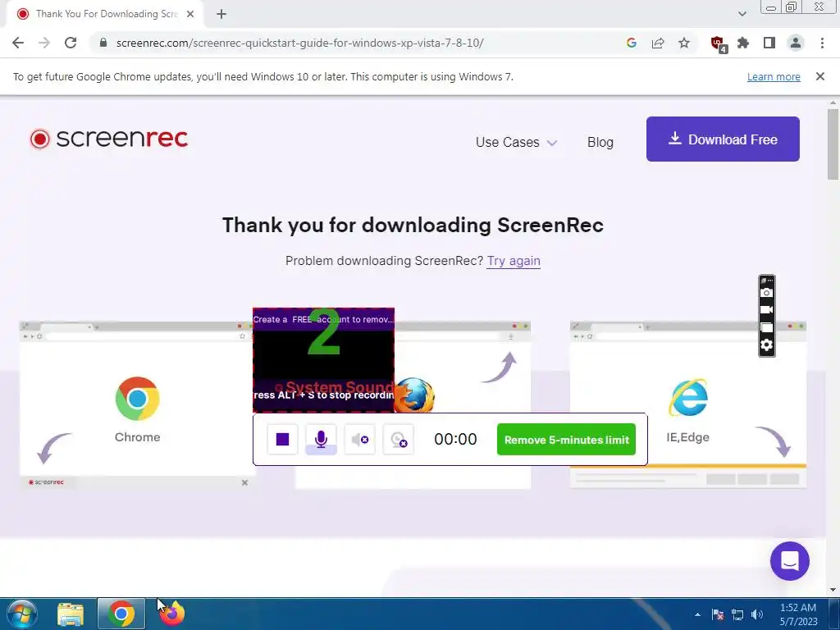
Task: Open the live chat bubble button
Action: (x=790, y=561)
